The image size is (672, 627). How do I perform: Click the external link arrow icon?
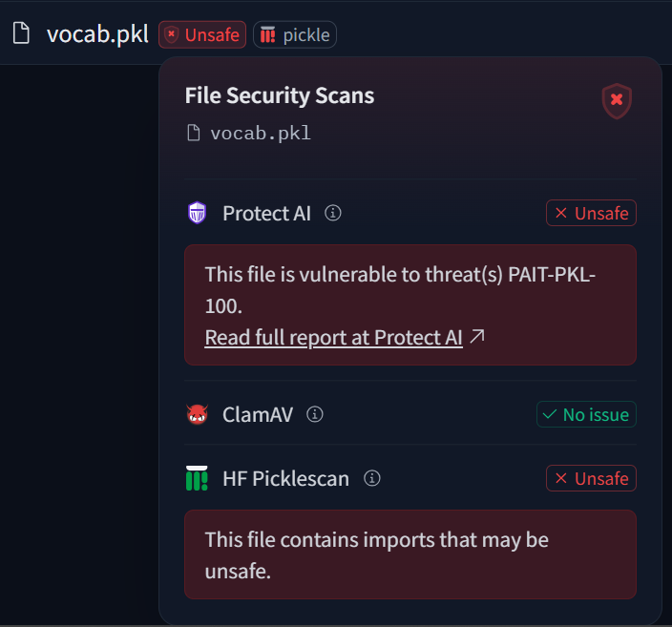478,337
